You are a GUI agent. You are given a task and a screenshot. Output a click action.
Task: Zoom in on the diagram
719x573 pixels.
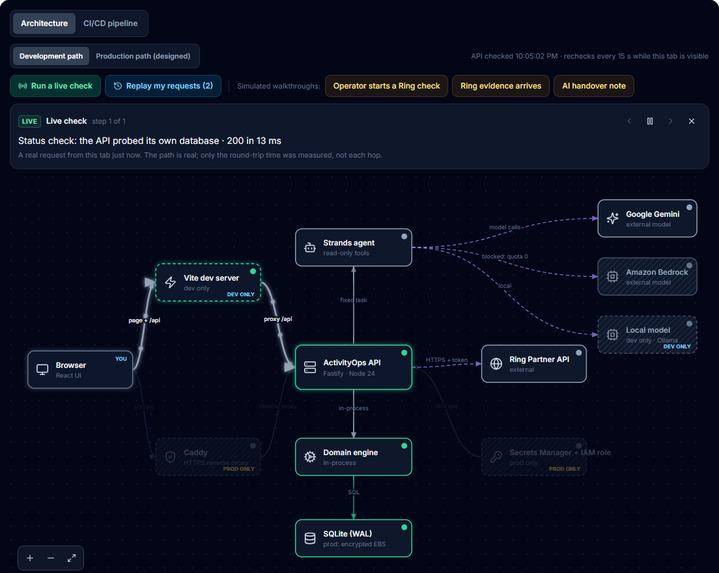(x=30, y=558)
